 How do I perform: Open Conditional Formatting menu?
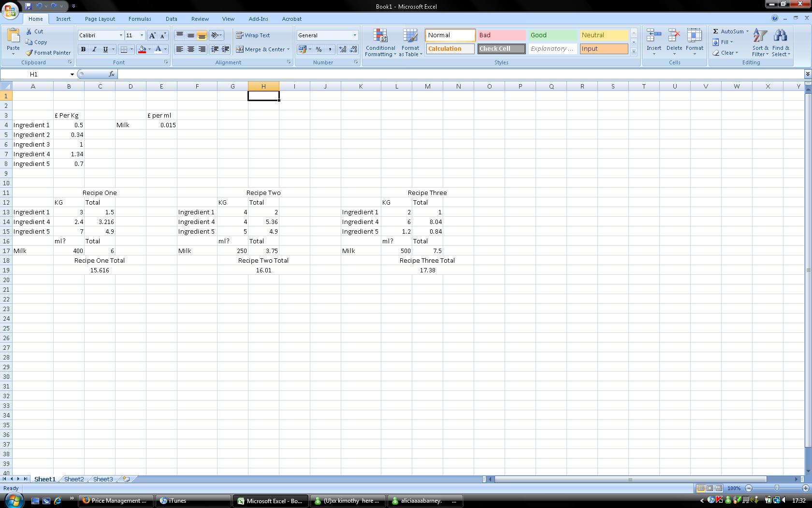point(380,43)
